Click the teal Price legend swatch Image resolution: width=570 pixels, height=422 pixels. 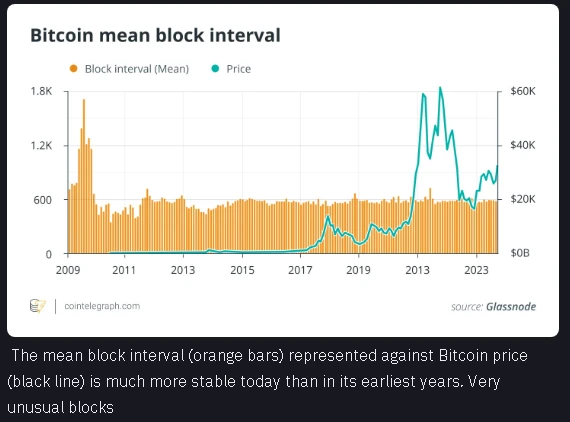pyautogui.click(x=215, y=68)
